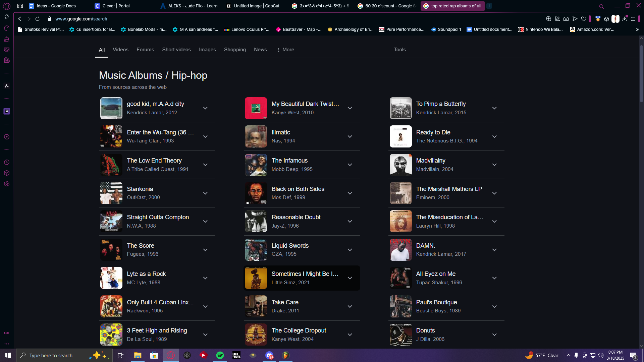The height and width of the screenshot is (362, 644).
Task: Switch to the Images search tab
Action: [207, 50]
